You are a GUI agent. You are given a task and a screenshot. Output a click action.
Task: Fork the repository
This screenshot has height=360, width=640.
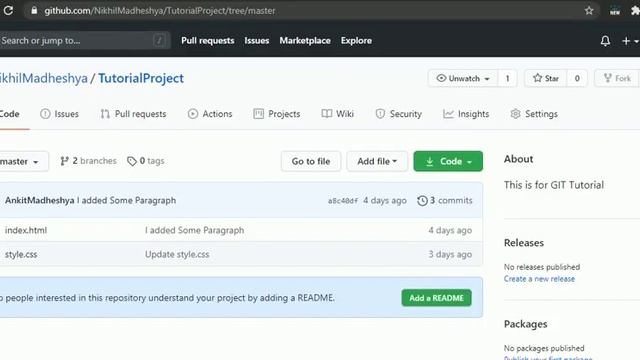pos(618,78)
